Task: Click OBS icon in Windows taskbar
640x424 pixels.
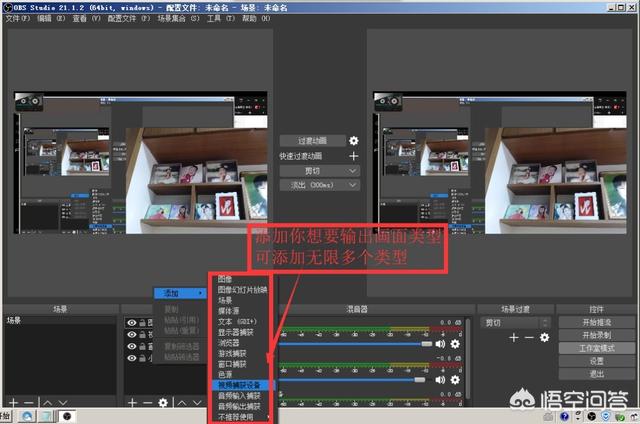Action: tap(67, 415)
